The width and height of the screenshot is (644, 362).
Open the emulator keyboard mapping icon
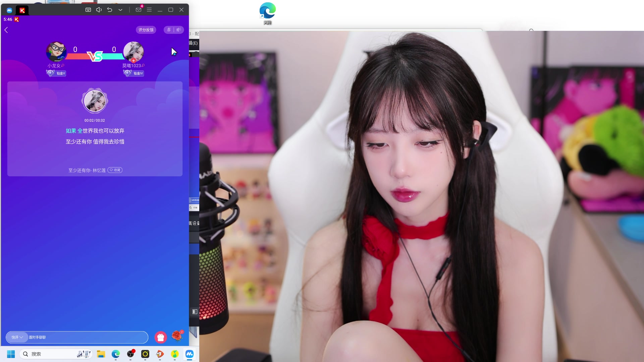tap(88, 10)
